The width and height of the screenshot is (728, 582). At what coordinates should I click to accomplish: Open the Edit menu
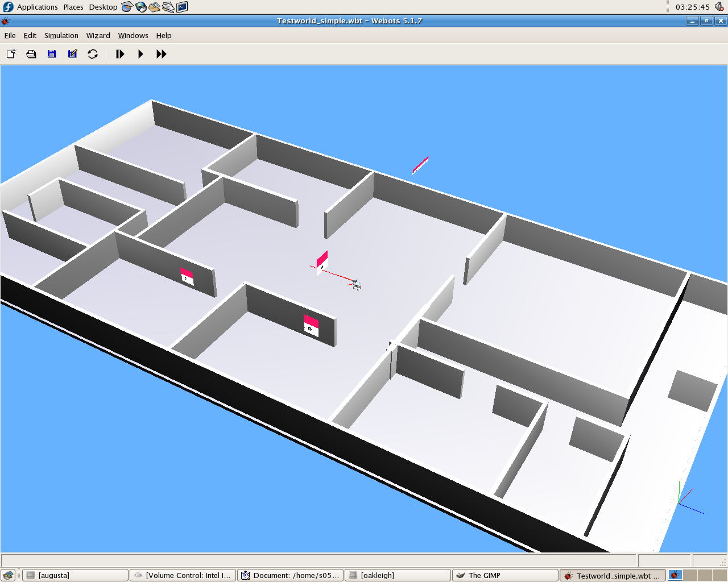[30, 35]
